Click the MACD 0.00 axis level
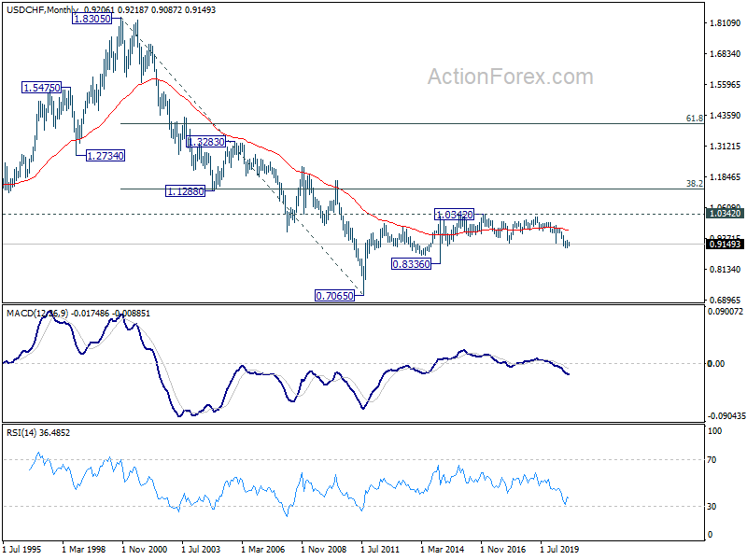 click(x=717, y=363)
